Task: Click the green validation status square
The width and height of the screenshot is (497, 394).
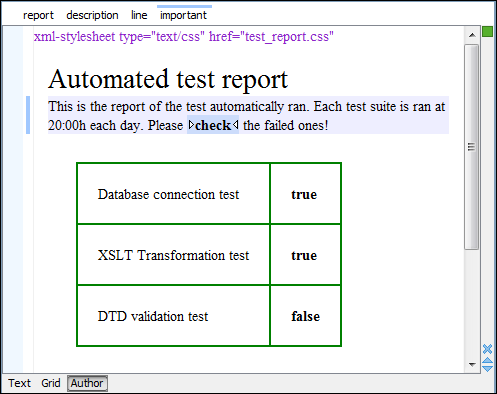Action: pos(487,32)
